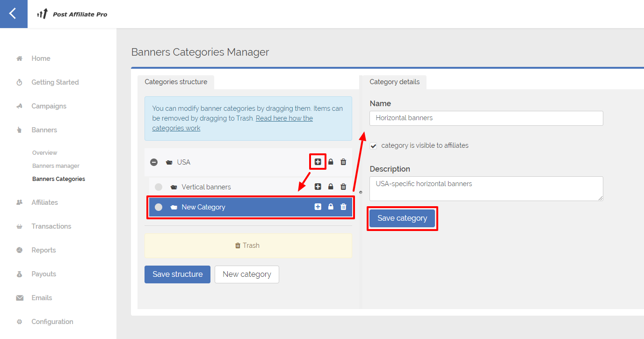This screenshot has height=339, width=644.
Task: Delete USA category with trash icon
Action: point(343,162)
